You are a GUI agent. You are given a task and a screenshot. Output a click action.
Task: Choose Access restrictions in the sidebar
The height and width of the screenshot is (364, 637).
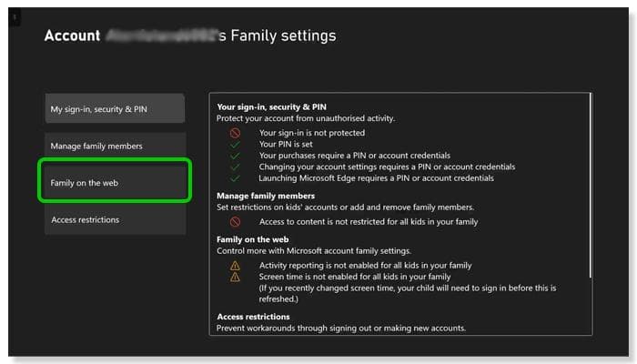tap(115, 219)
